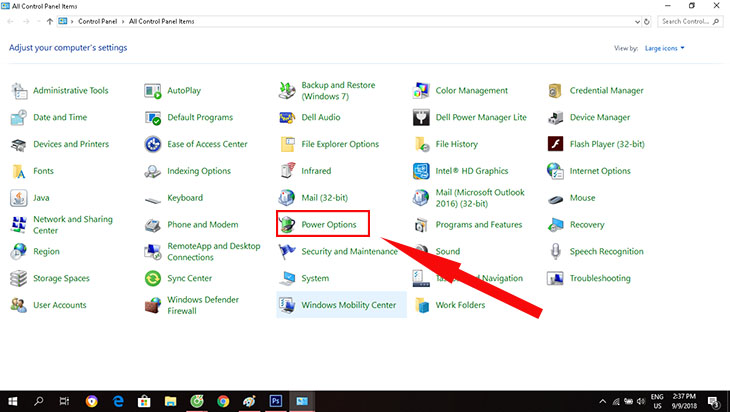
Task: Click the AutoPlay icon
Action: (153, 91)
